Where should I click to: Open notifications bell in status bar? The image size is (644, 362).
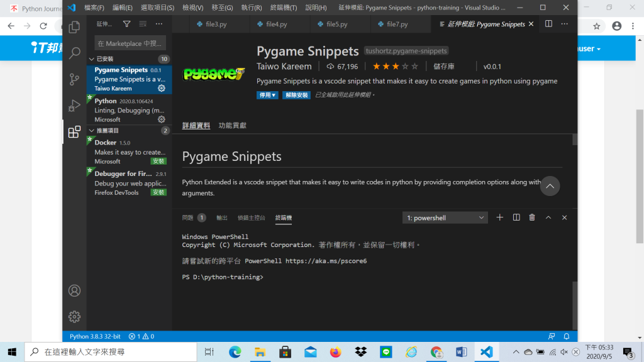[567, 336]
